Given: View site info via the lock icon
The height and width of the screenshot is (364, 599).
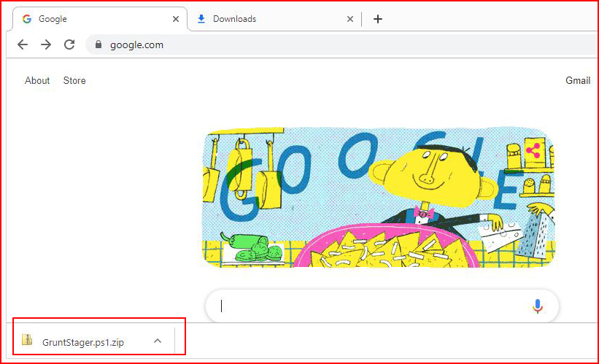Looking at the screenshot, I should (x=98, y=44).
